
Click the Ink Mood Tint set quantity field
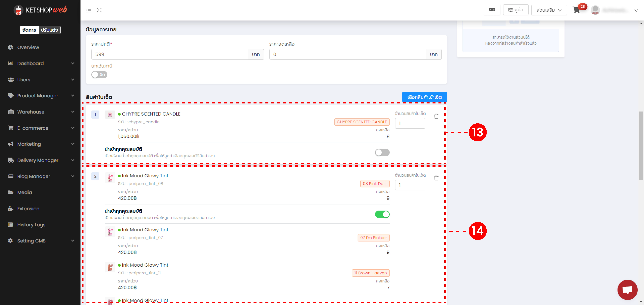pyautogui.click(x=410, y=185)
